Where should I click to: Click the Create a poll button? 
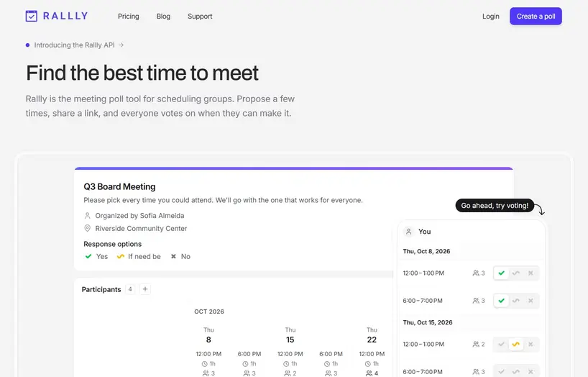click(536, 16)
